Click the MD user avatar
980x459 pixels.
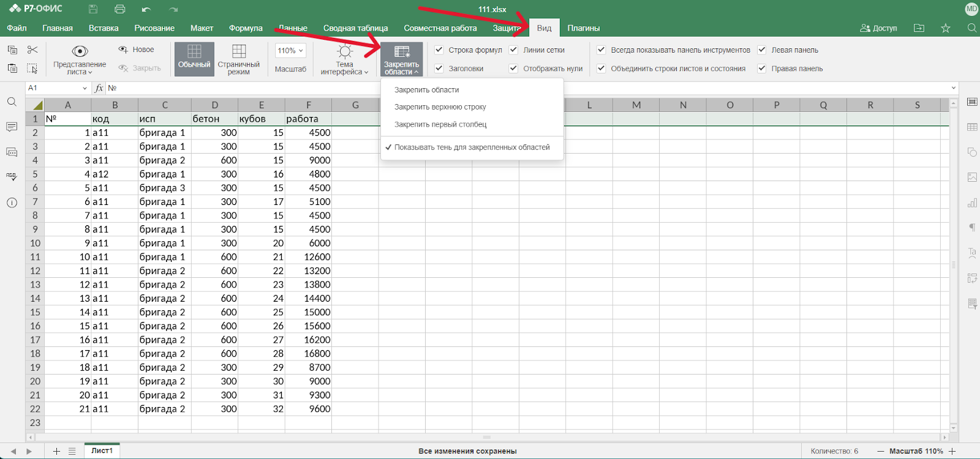(x=971, y=9)
